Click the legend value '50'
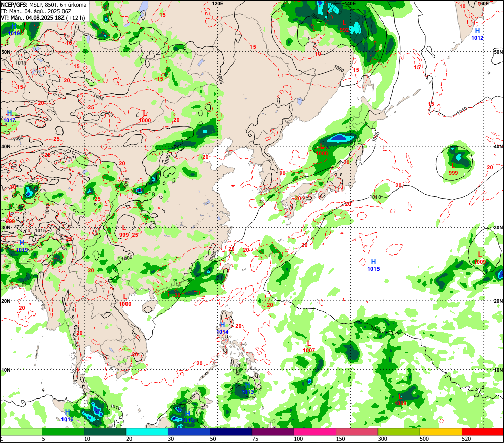This screenshot has width=504, height=443. [213, 439]
